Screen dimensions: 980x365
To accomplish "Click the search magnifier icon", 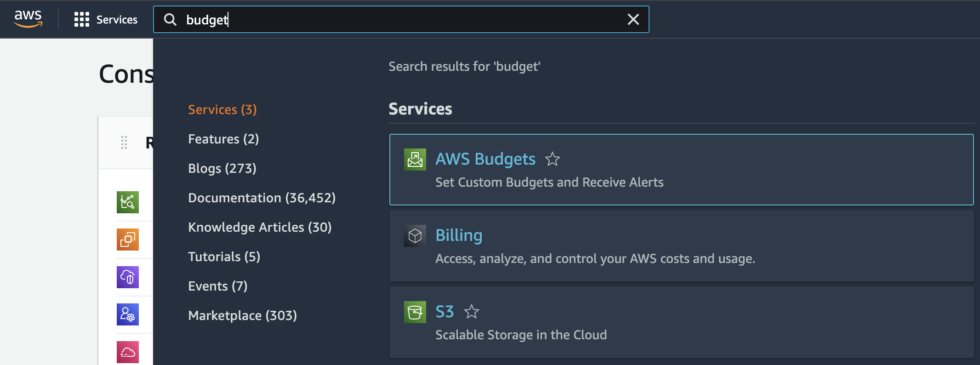I will pos(170,19).
